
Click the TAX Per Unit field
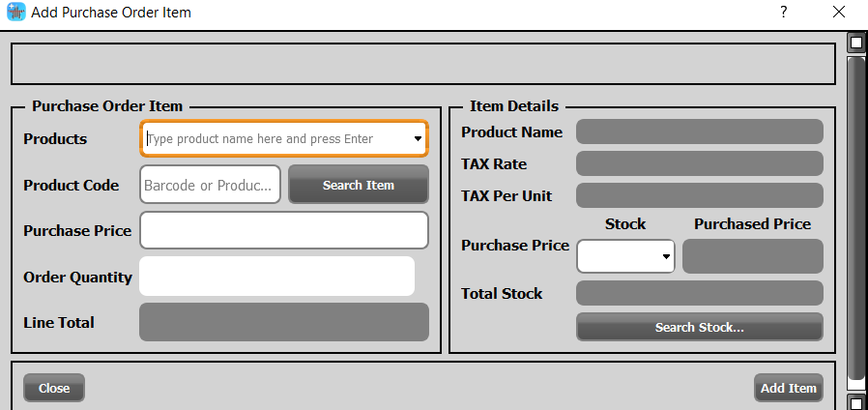click(699, 195)
